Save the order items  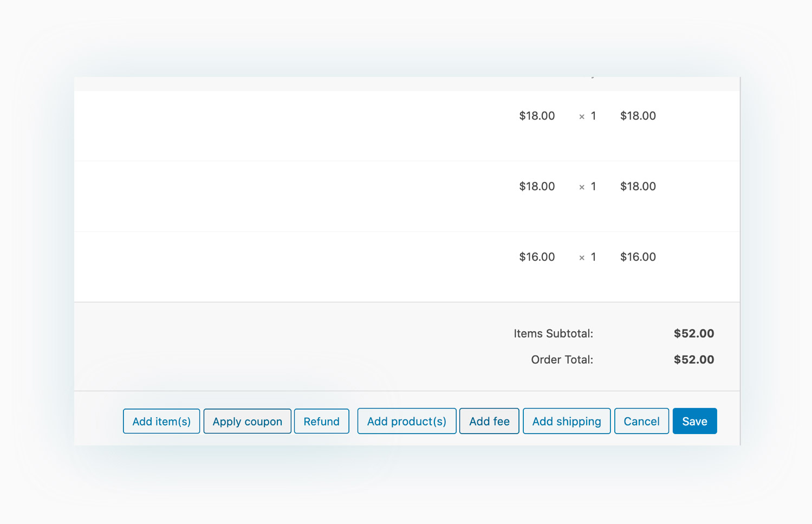[694, 421]
